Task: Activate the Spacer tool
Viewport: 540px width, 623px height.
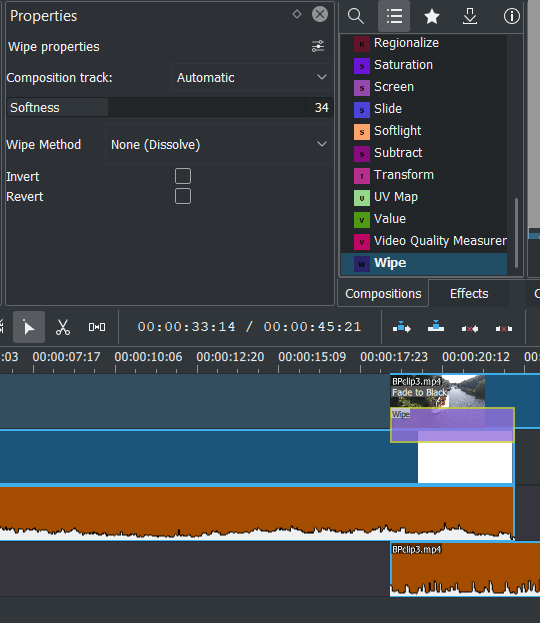Action: pos(97,327)
